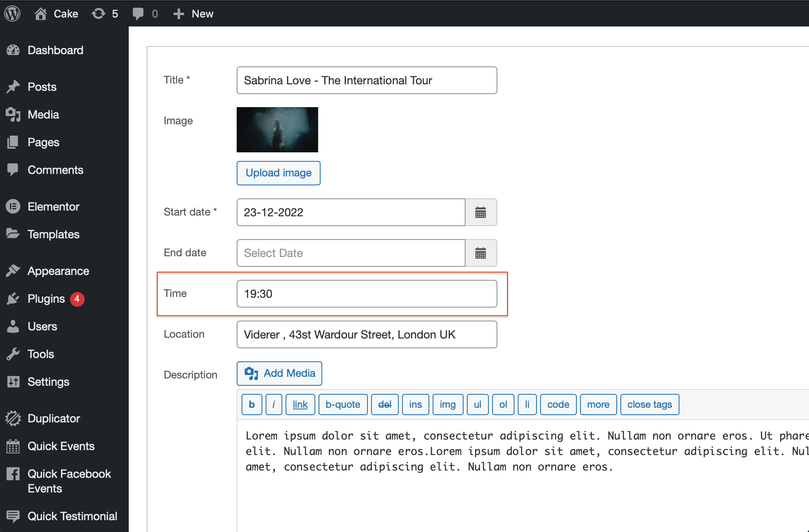
Task: Open Quick Facebook Events in sidebar
Action: pos(69,481)
